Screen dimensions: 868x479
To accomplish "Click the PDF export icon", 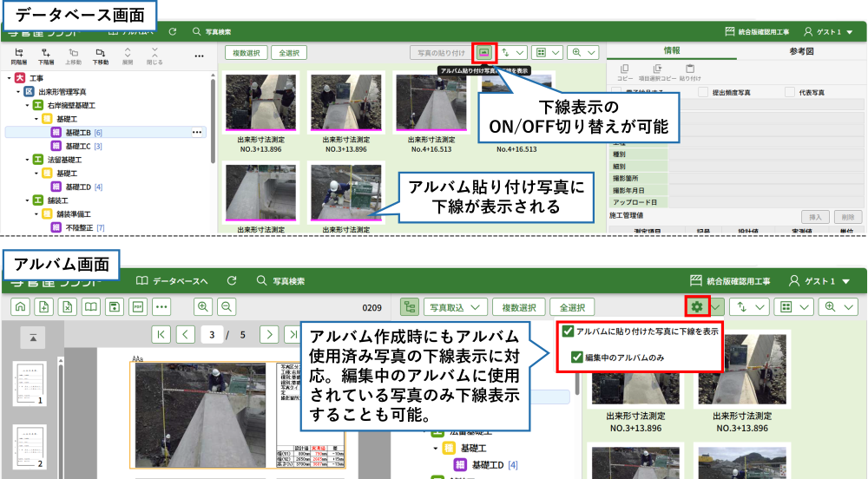I will (x=137, y=306).
